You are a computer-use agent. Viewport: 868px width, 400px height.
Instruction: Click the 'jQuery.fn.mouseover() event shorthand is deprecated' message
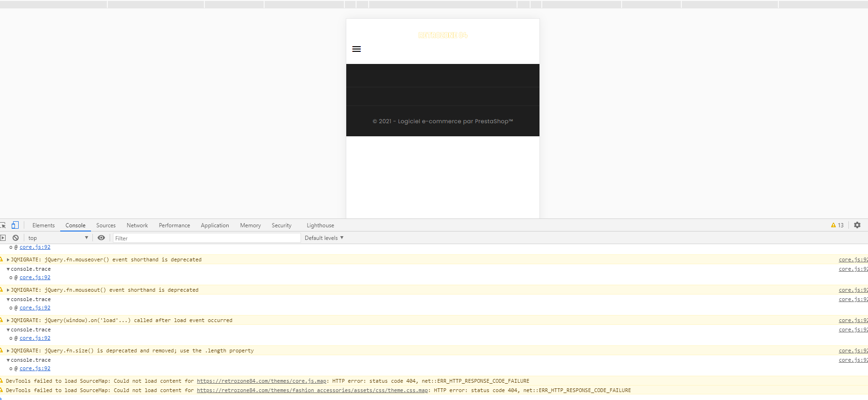tap(123, 260)
